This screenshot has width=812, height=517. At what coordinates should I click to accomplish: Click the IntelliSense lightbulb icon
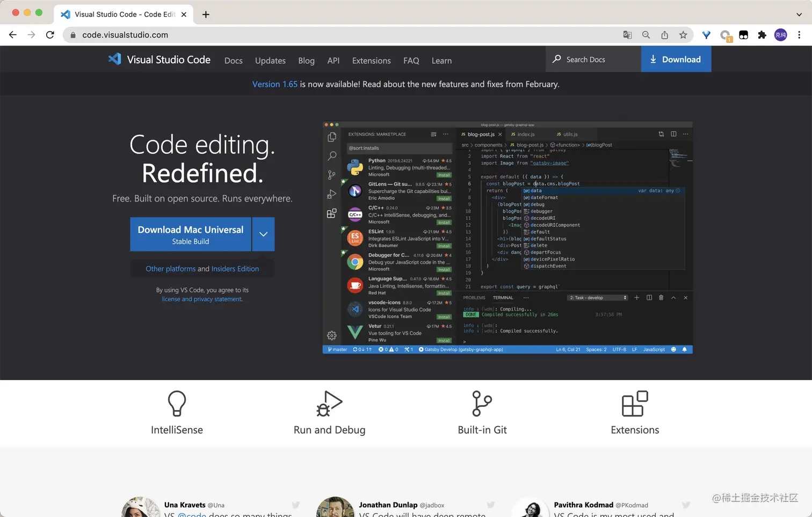pyautogui.click(x=177, y=404)
